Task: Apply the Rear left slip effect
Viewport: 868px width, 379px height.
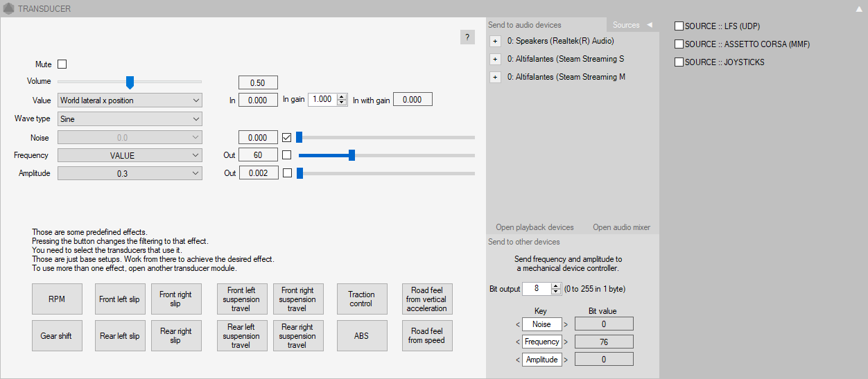Action: [119, 336]
